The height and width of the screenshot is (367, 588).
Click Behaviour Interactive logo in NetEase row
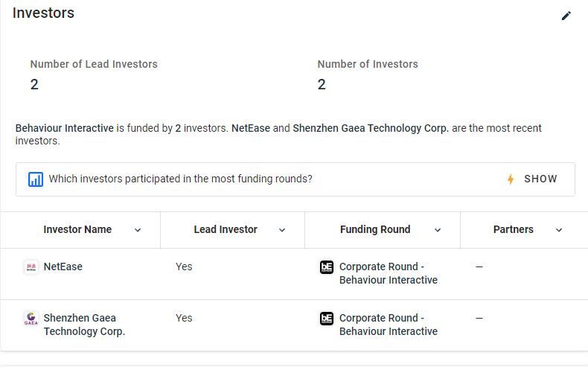[327, 267]
